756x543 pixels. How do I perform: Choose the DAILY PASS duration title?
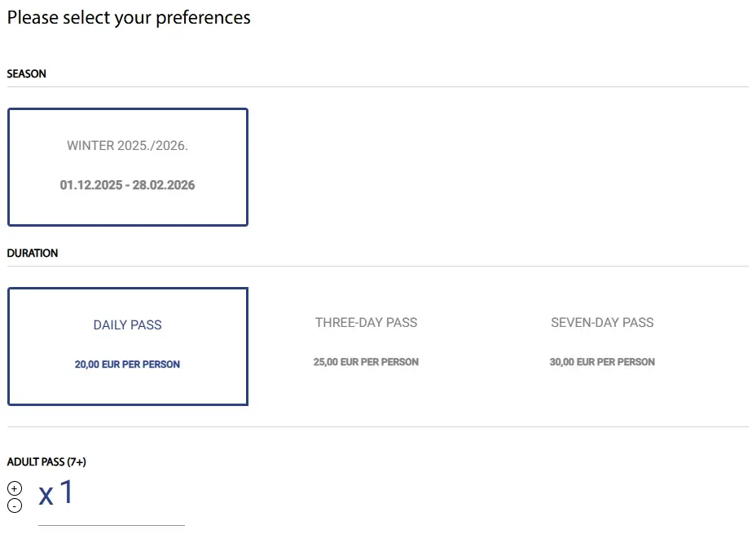point(127,324)
